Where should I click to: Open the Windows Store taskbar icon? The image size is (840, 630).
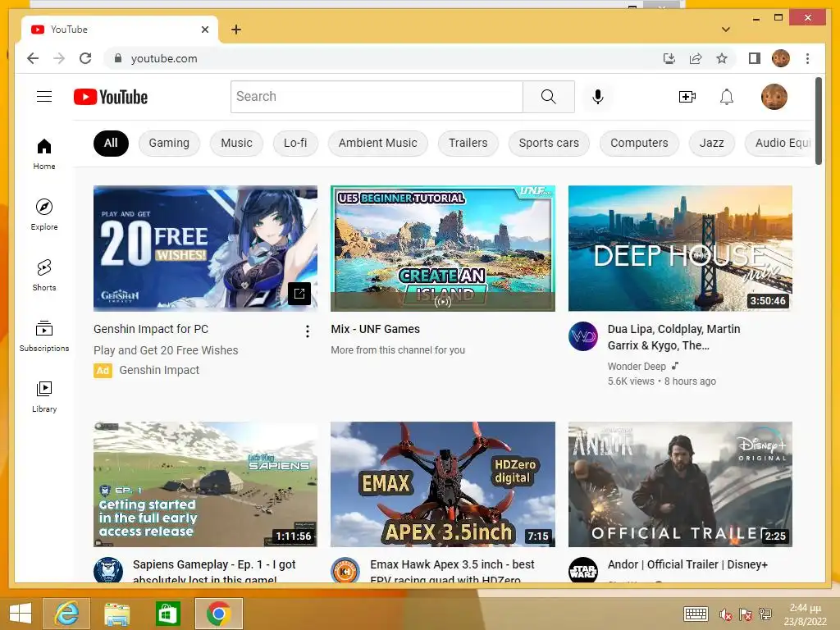167,614
